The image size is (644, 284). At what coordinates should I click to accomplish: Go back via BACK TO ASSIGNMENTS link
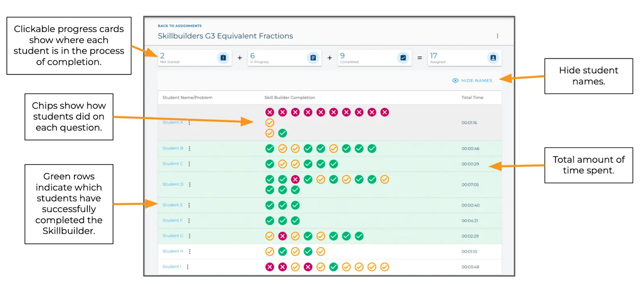pos(180,26)
